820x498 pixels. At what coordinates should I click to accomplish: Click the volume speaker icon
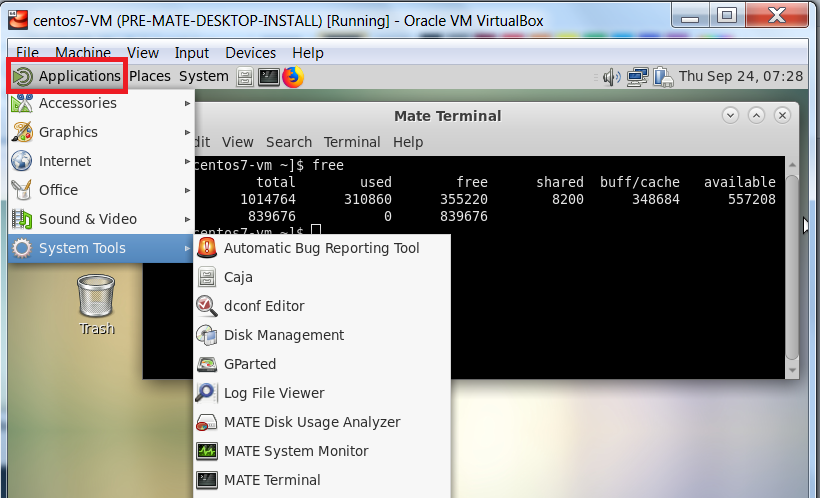pyautogui.click(x=611, y=77)
